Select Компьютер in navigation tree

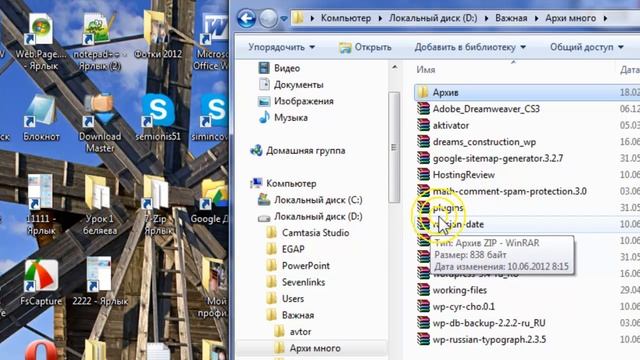click(283, 184)
